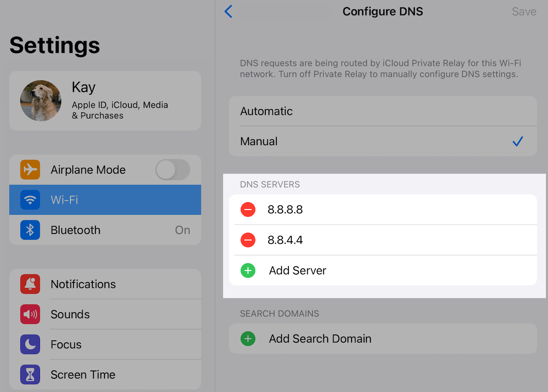
Task: Open Bluetooth settings via its icon
Action: (x=30, y=230)
